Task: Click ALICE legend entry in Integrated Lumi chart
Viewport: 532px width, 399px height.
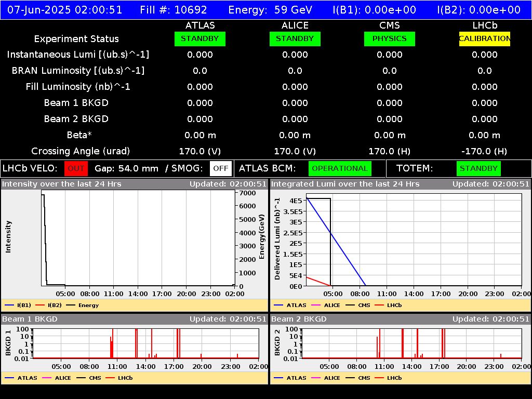Action: pos(325,305)
